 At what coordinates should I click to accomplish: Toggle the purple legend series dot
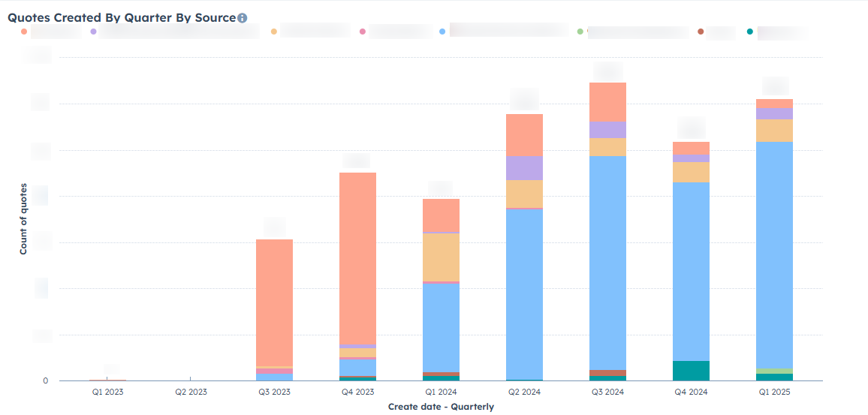[x=93, y=32]
